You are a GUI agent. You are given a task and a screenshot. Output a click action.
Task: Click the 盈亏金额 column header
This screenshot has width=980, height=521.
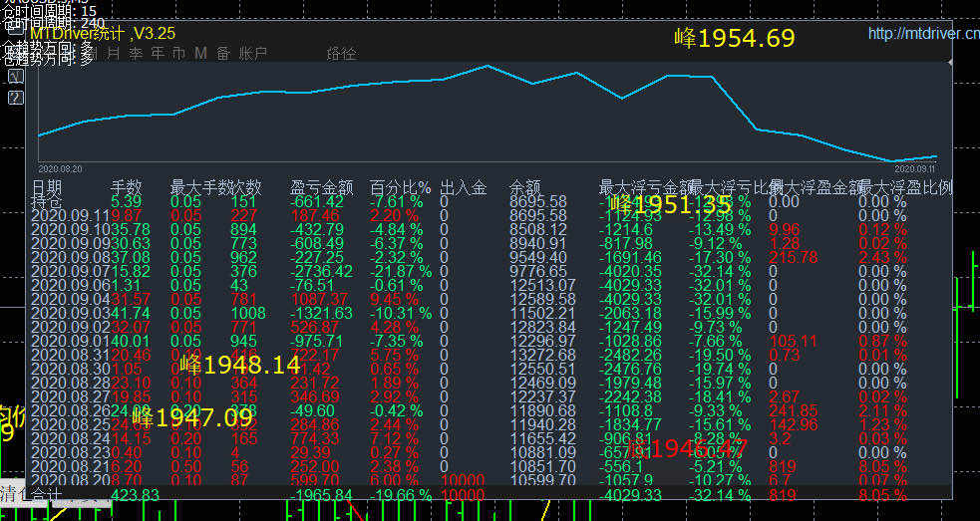click(x=322, y=187)
